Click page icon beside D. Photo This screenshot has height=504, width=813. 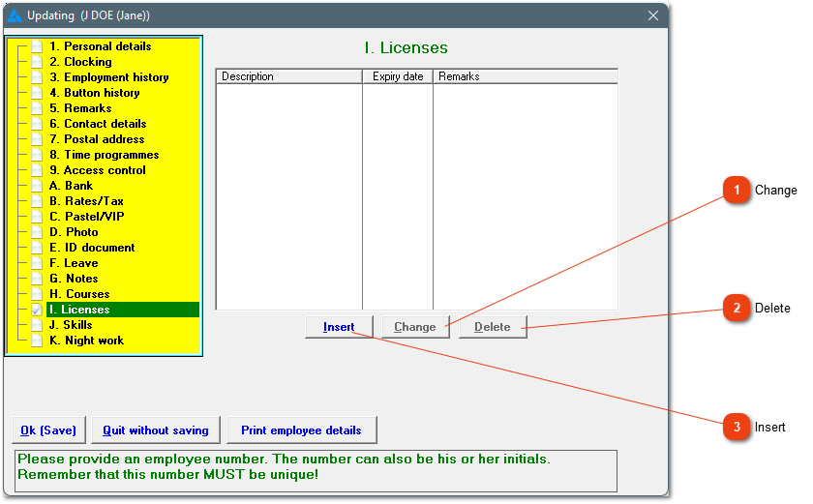coord(37,232)
